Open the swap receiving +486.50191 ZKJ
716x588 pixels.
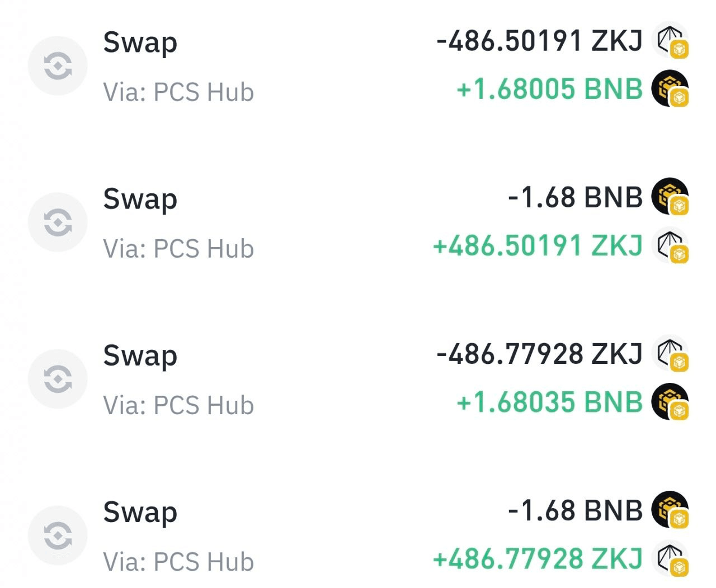point(358,222)
